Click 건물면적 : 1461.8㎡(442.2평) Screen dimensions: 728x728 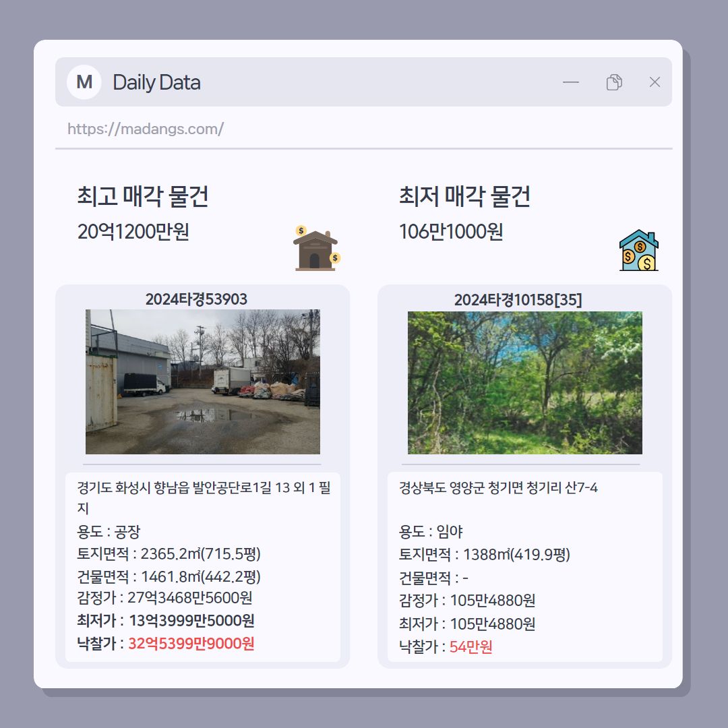(x=169, y=576)
